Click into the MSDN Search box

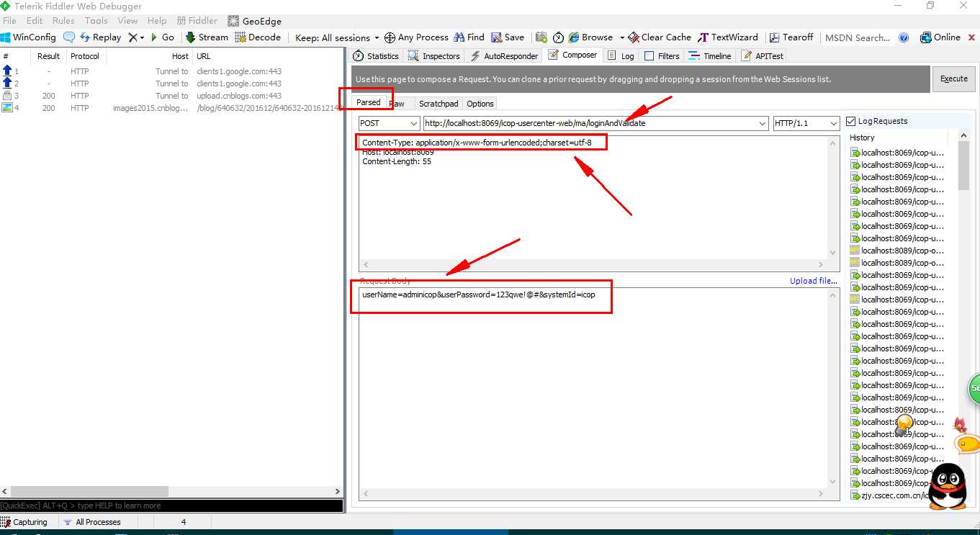click(857, 37)
